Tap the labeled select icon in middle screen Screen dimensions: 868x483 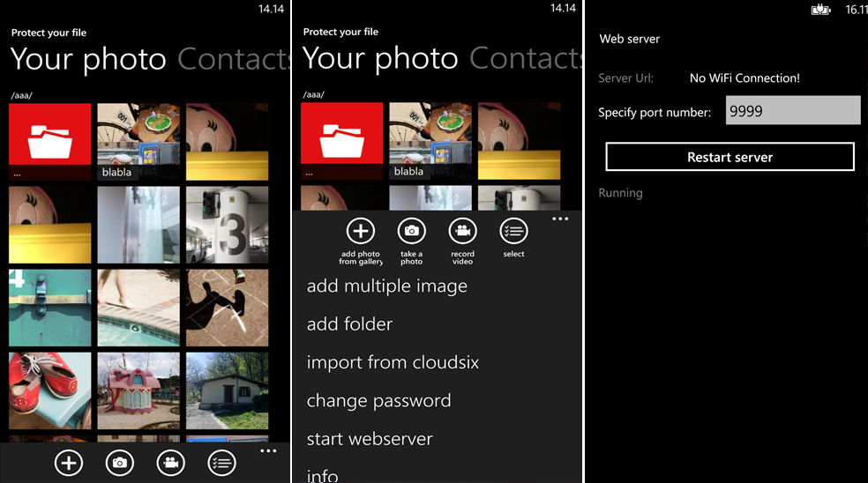pyautogui.click(x=513, y=231)
